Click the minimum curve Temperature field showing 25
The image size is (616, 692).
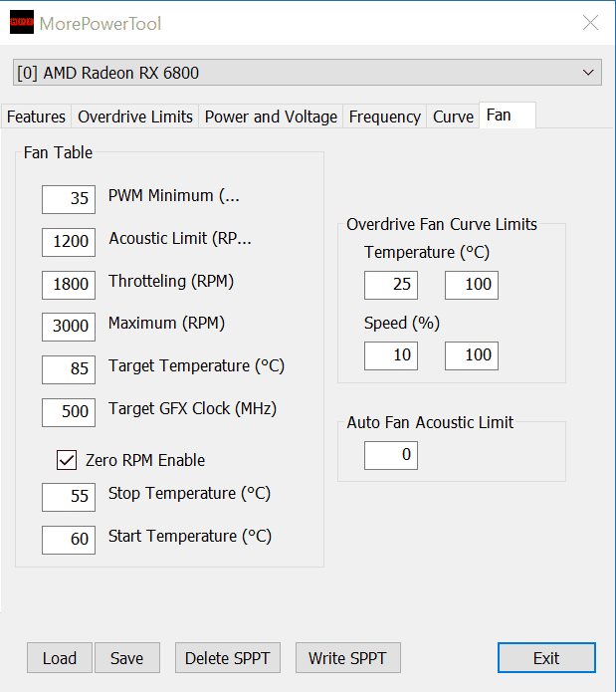pyautogui.click(x=391, y=285)
